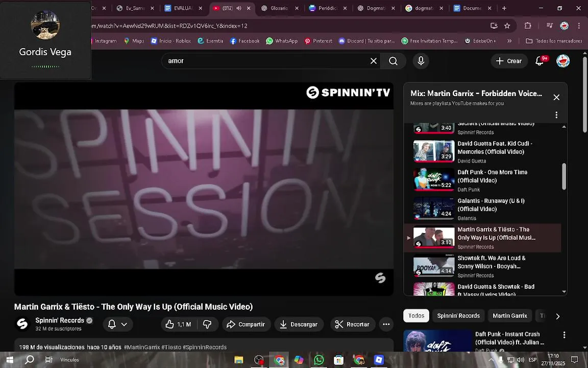Click the magnifier search button
The height and width of the screenshot is (368, 588).
pyautogui.click(x=393, y=61)
